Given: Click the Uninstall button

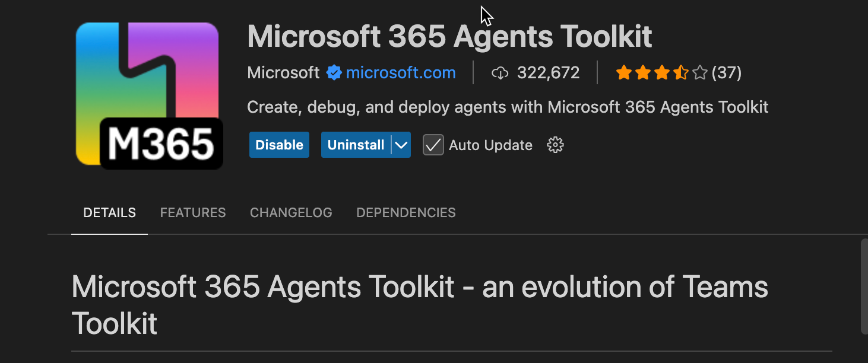Looking at the screenshot, I should coord(356,145).
